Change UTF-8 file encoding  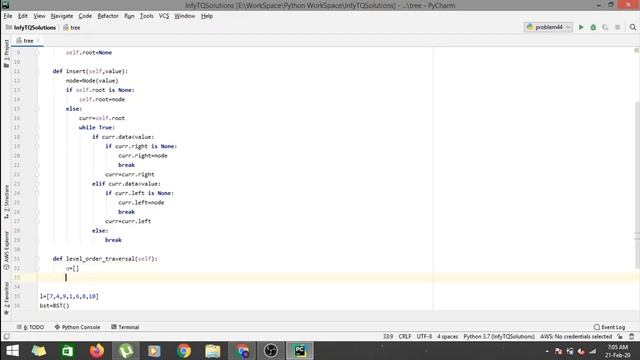click(x=424, y=337)
